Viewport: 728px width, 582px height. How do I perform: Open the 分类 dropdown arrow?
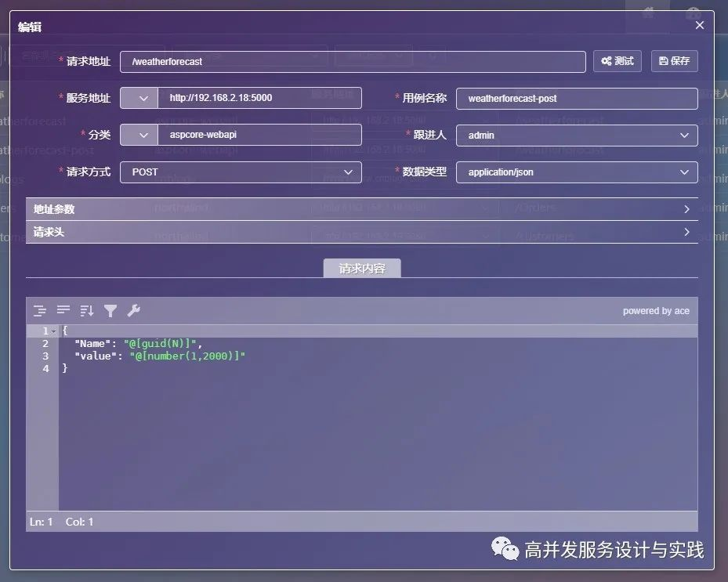139,135
